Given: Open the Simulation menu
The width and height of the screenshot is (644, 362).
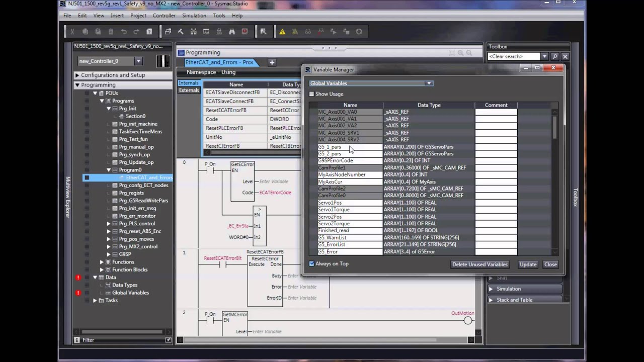Looking at the screenshot, I should [194, 16].
